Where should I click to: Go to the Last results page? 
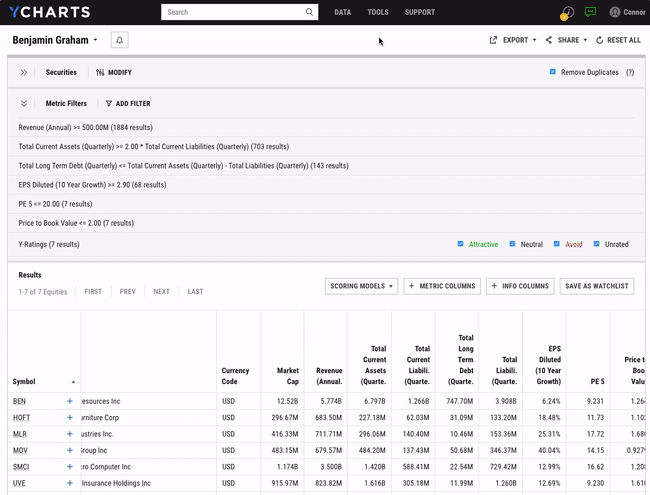[195, 291]
